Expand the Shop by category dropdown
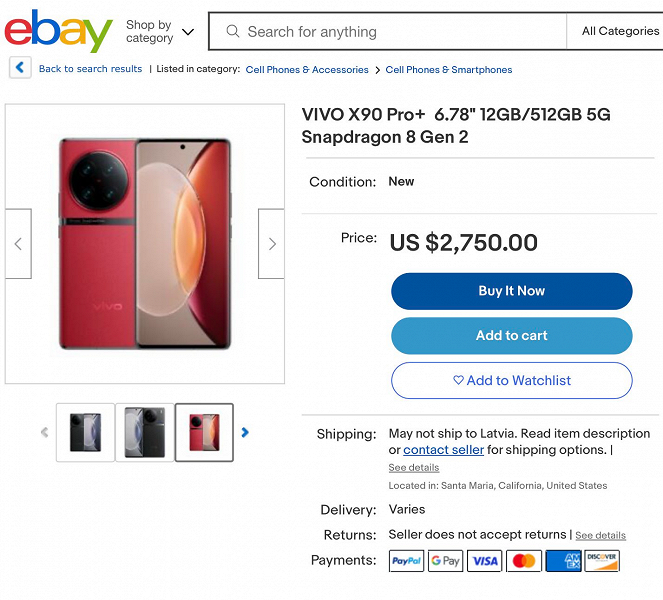 (x=160, y=32)
